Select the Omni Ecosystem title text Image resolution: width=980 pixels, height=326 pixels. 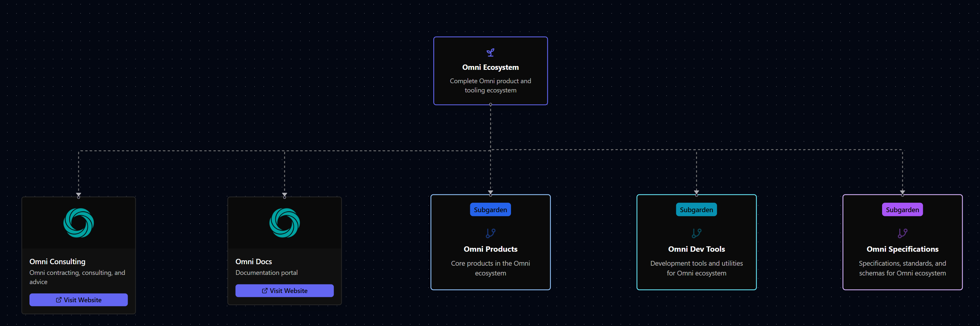490,67
